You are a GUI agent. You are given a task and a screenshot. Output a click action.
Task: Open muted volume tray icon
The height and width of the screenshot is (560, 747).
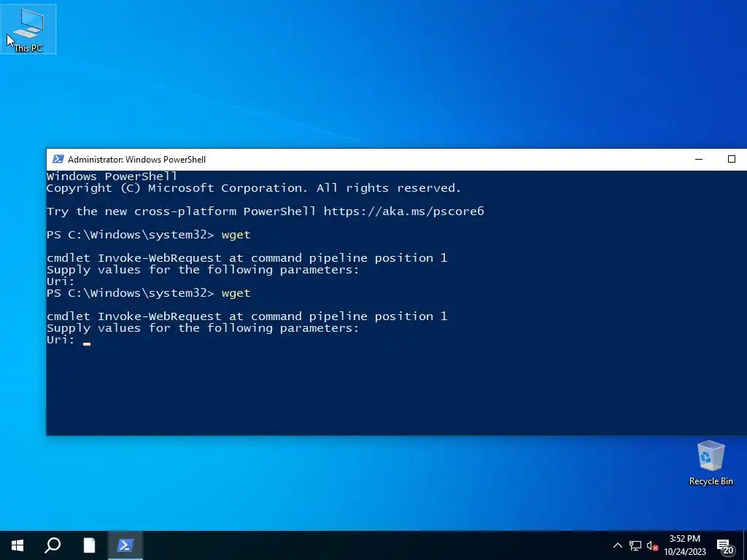click(652, 545)
